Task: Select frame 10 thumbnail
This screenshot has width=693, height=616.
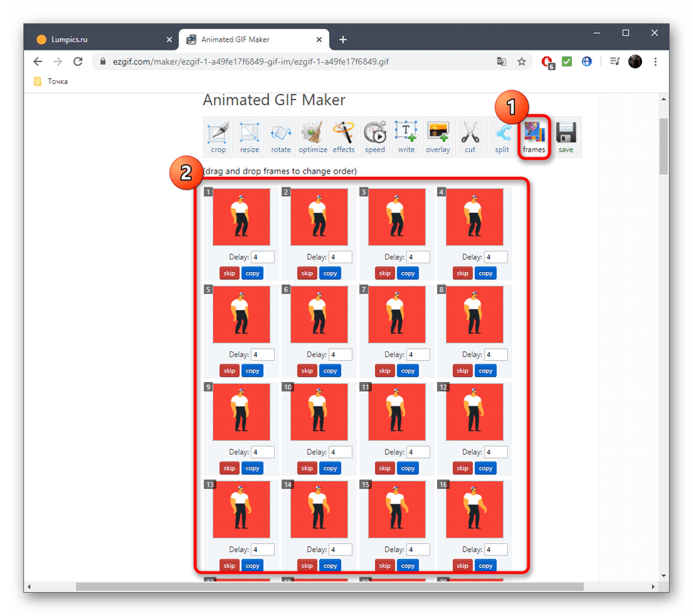Action: point(319,412)
